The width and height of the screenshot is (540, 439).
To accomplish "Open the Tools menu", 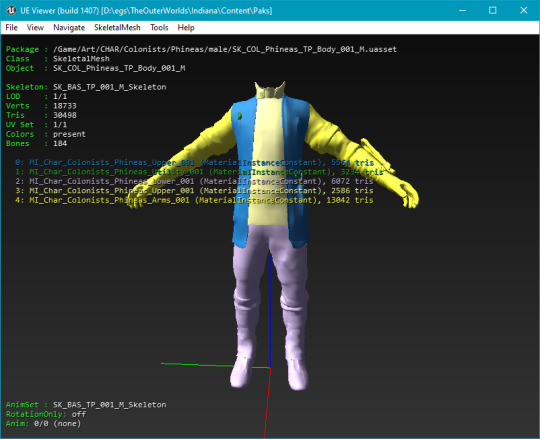I will pos(159,28).
